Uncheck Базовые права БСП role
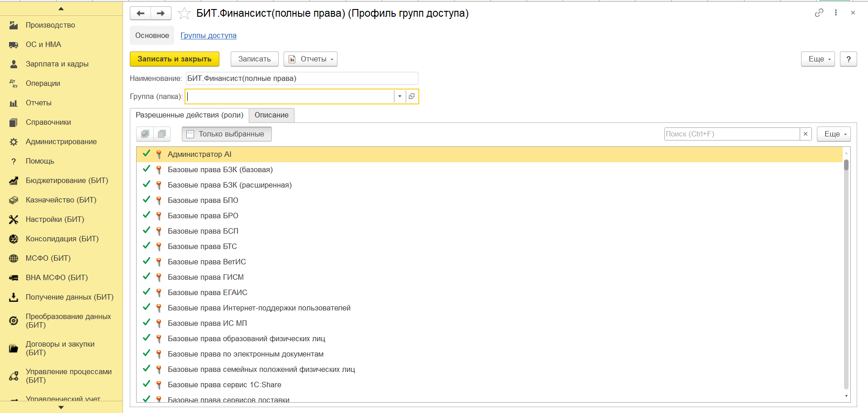868x413 pixels. (x=147, y=231)
